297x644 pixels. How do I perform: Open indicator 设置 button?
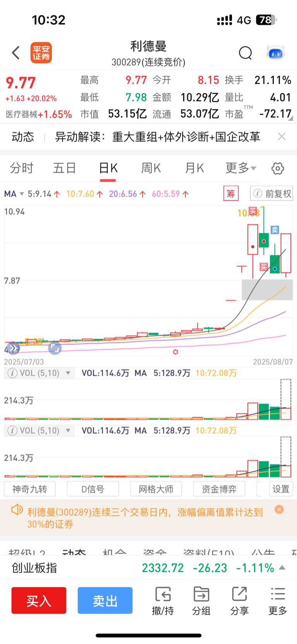point(281,489)
